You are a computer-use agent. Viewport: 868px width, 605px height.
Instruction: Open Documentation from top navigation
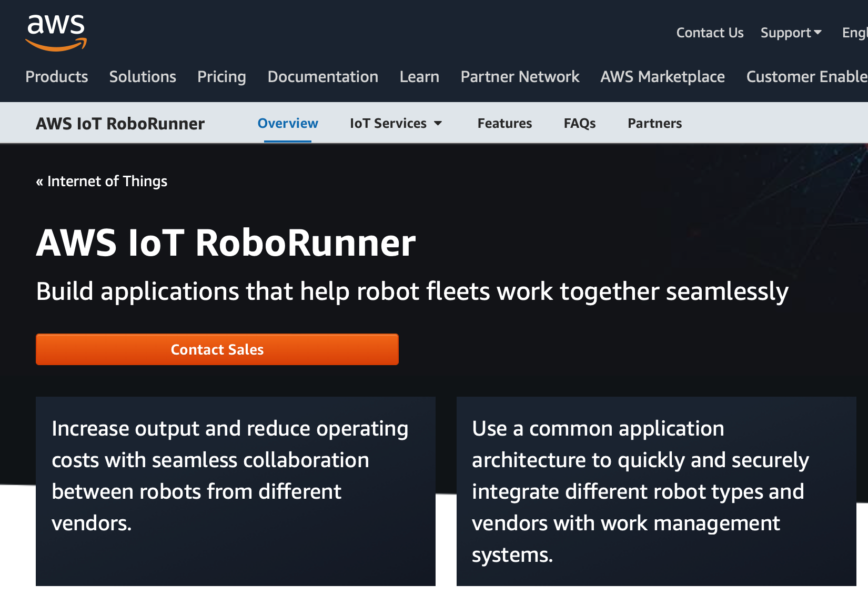click(322, 77)
